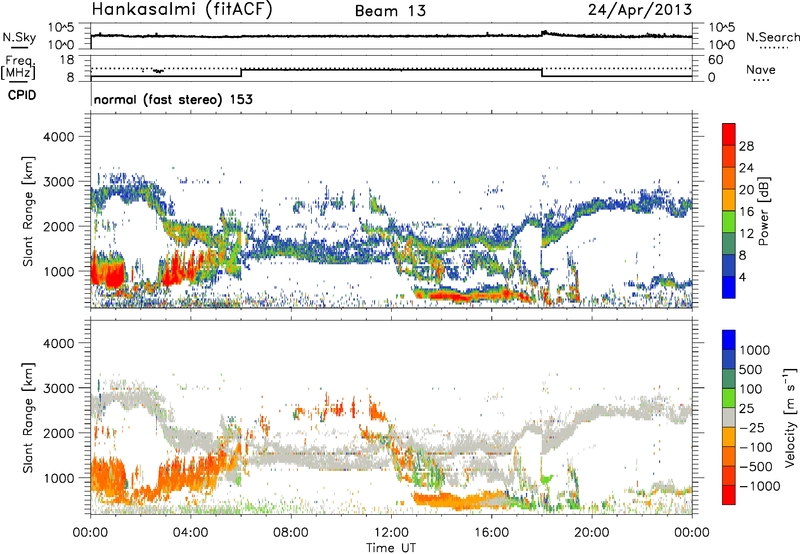
Task: Click the noise spike near 18:00 in the sky-noise trace
Action: tap(544, 33)
